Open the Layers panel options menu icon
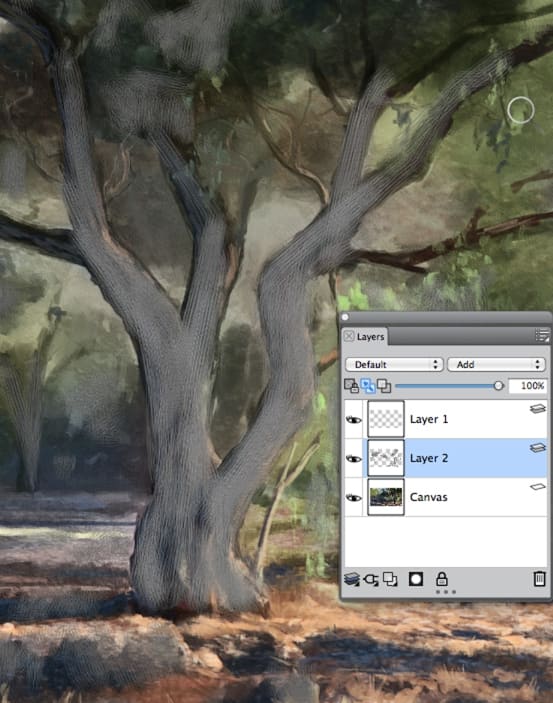The height and width of the screenshot is (703, 553). 542,335
